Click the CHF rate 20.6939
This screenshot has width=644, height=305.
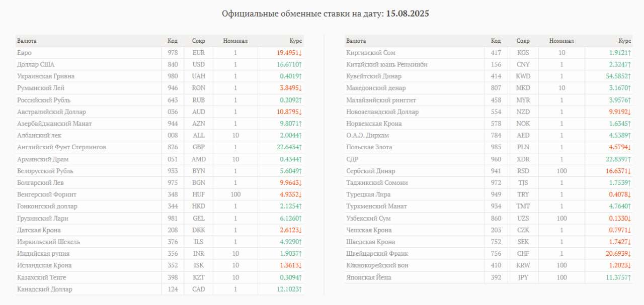click(x=618, y=254)
